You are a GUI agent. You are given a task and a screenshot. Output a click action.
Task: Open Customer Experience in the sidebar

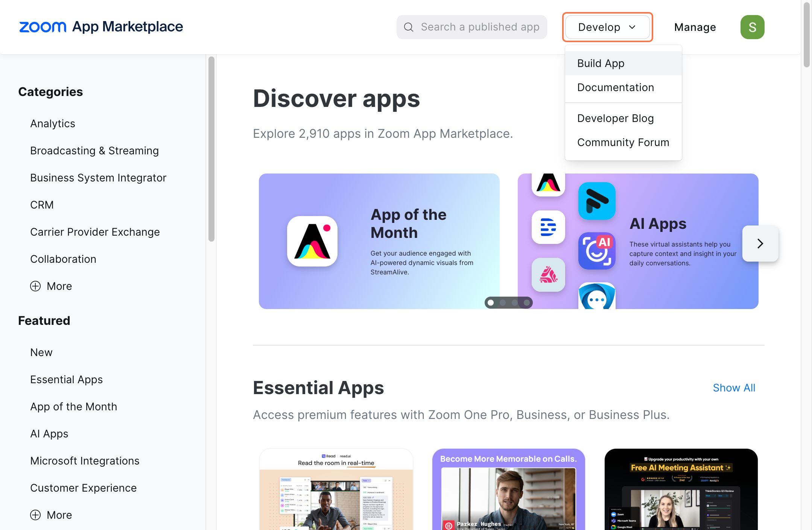[84, 488]
